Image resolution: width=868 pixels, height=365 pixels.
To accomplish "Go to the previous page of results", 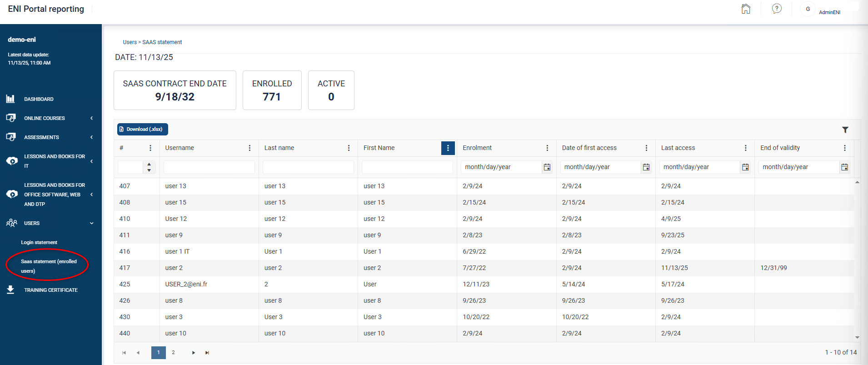I will pyautogui.click(x=138, y=353).
